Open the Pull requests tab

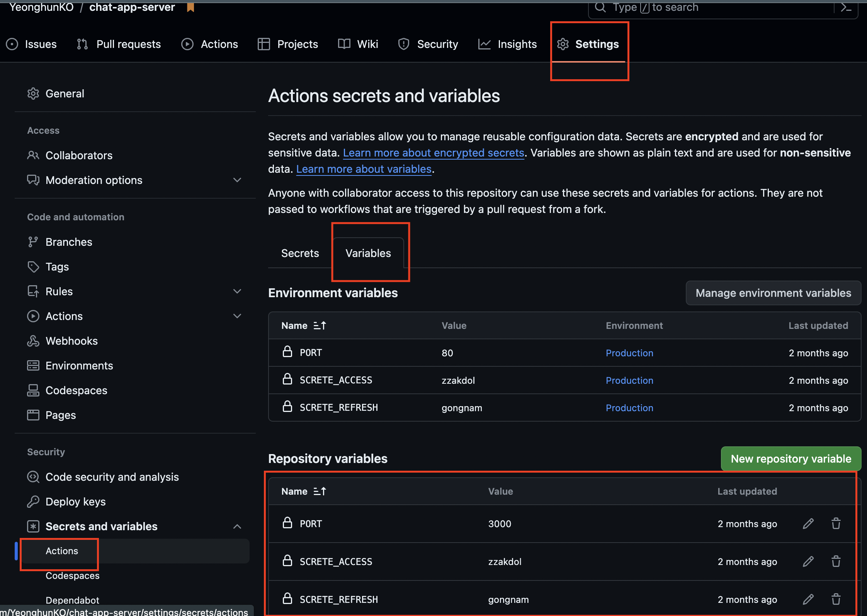tap(119, 44)
